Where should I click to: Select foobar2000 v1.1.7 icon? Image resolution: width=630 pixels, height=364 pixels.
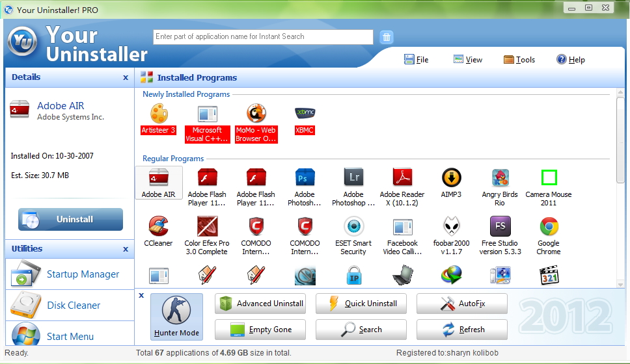[451, 226]
